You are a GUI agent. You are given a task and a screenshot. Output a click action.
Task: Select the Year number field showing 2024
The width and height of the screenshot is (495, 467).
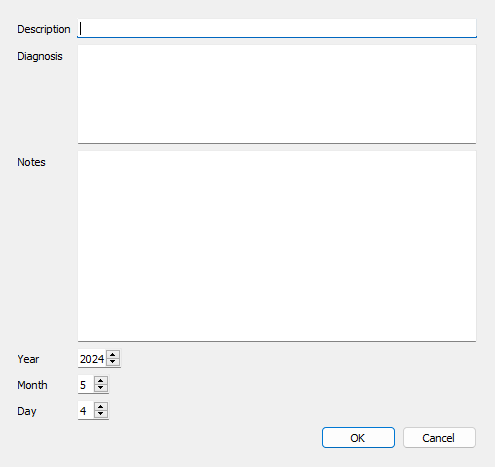tap(92, 359)
